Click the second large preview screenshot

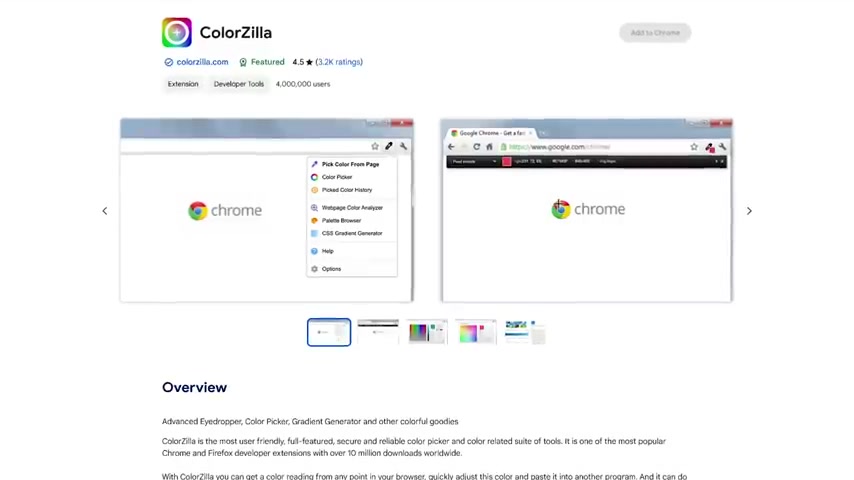click(x=587, y=210)
